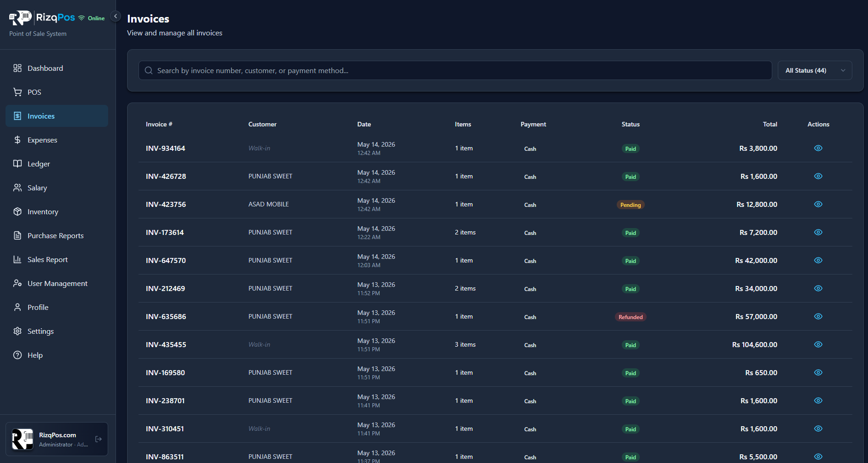Click the Dashboard grid icon
Screen dimensions: 868x463
[x=17, y=68]
